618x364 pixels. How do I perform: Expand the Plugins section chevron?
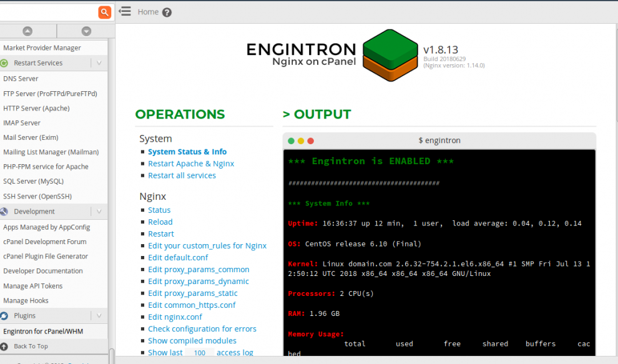pyautogui.click(x=100, y=315)
